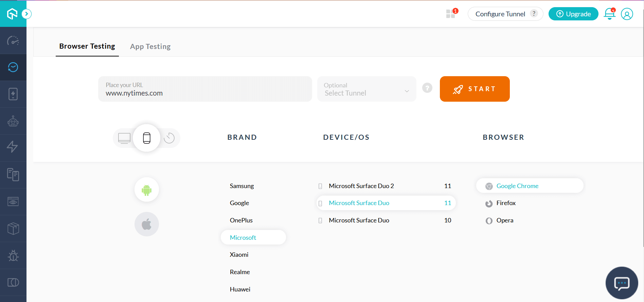Open the chat support widget
Screen dimensions: 644x302
[622, 283]
